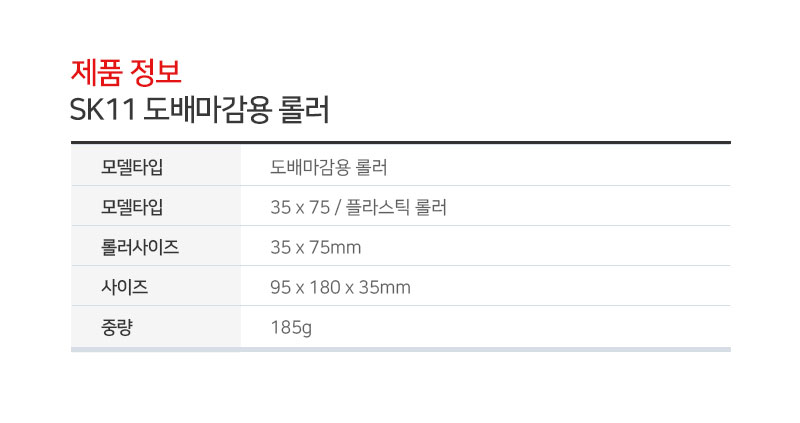Click the 롤러사이즈 row label
The height and width of the screenshot is (423, 800).
click(x=140, y=247)
